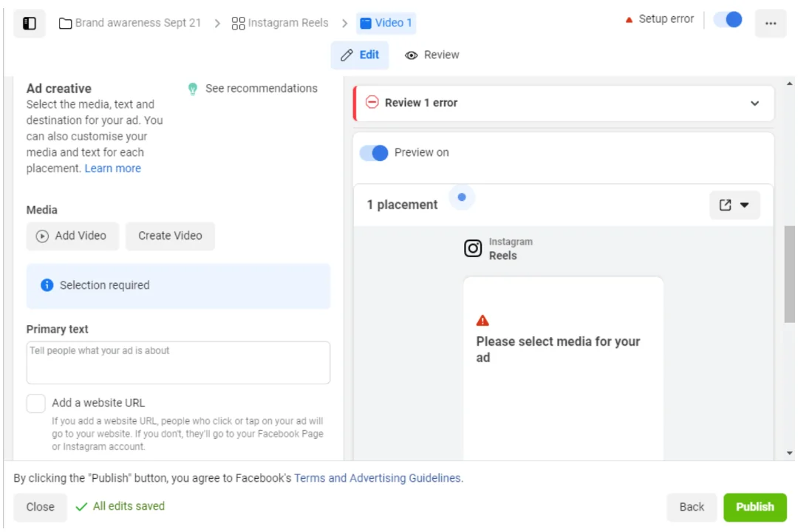Select the Video 1 ad breadcrumb

coord(386,23)
